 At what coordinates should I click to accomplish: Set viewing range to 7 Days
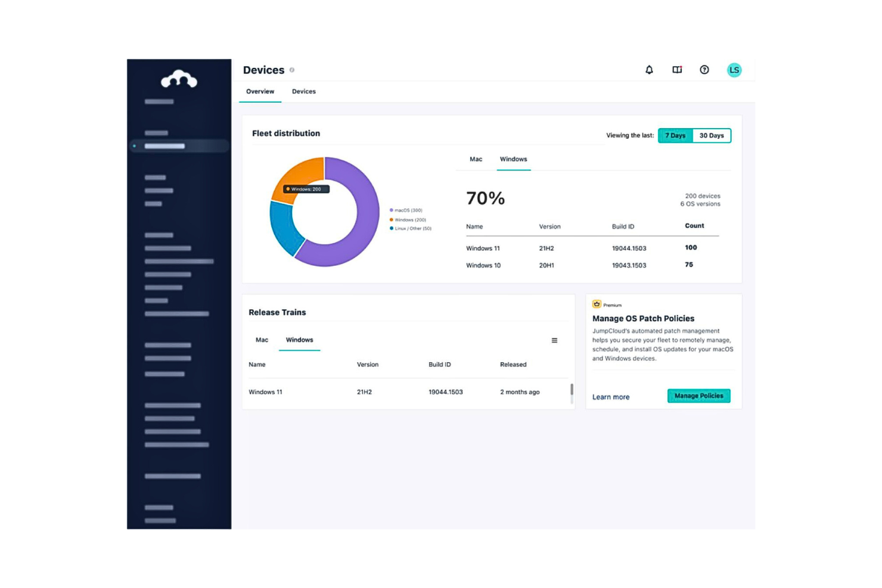point(675,136)
